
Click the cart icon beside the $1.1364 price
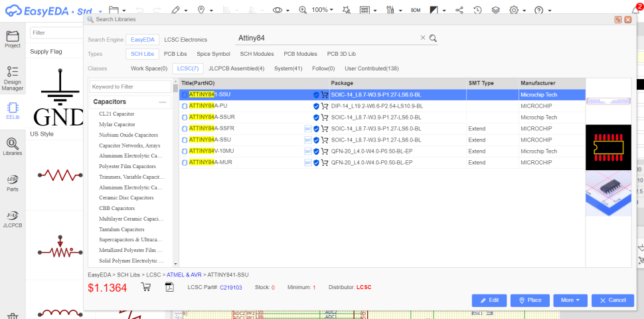(146, 287)
